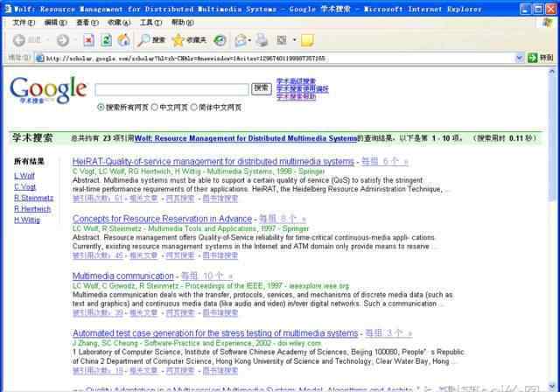Filter results by author R Steinmetz
Image resolution: width=560 pixels, height=392 pixels.
33,198
